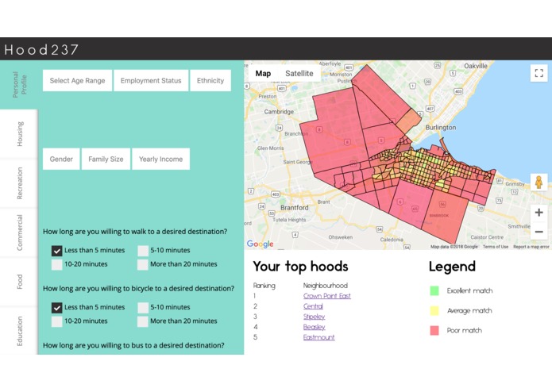Click the green Excellent match swatch
The height and width of the screenshot is (392, 552).
(x=434, y=290)
